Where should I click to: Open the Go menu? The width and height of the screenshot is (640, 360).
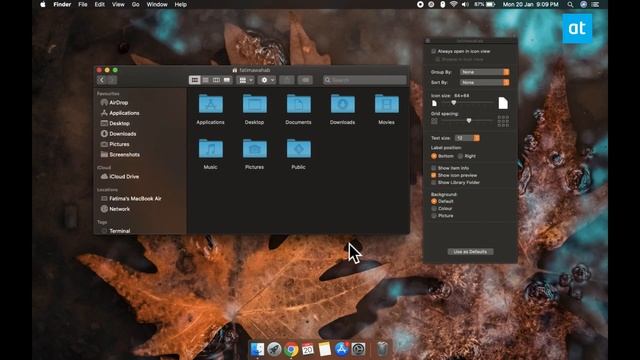click(136, 4)
